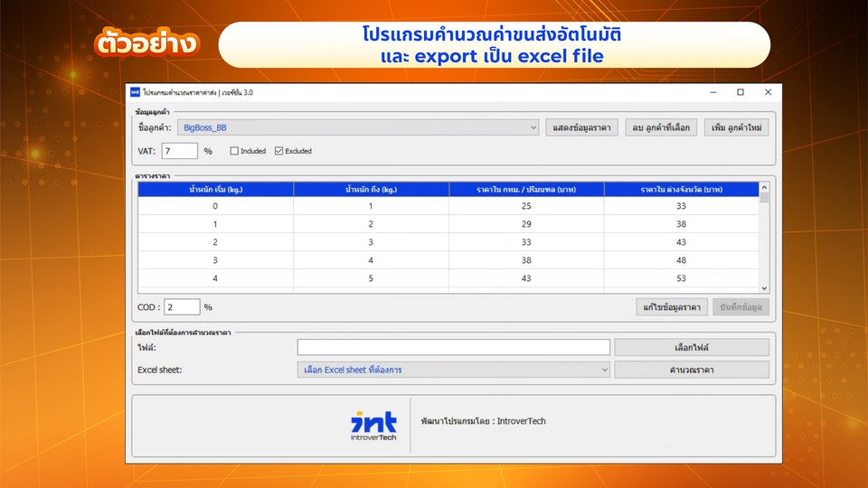Select the Bangkok price cell 29
The image size is (868, 488).
pyautogui.click(x=526, y=224)
